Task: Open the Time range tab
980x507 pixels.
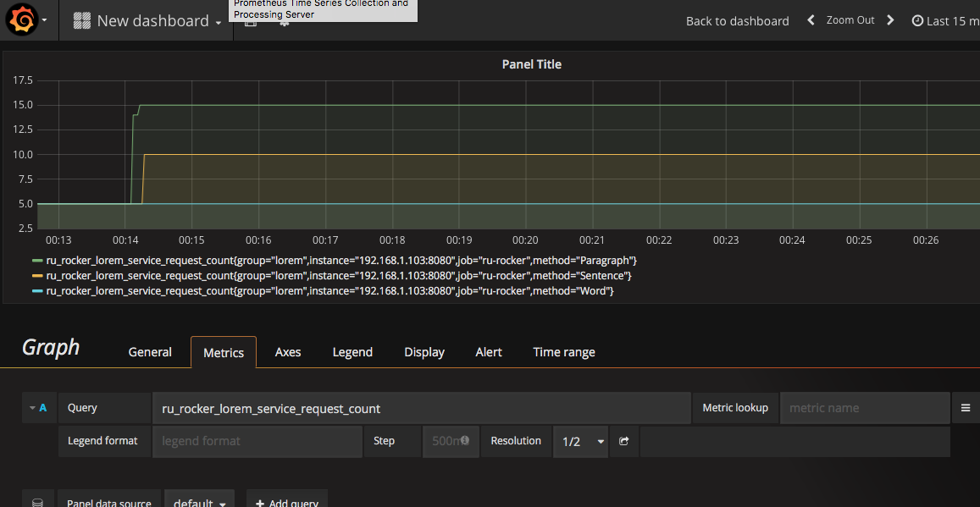Action: coord(564,352)
